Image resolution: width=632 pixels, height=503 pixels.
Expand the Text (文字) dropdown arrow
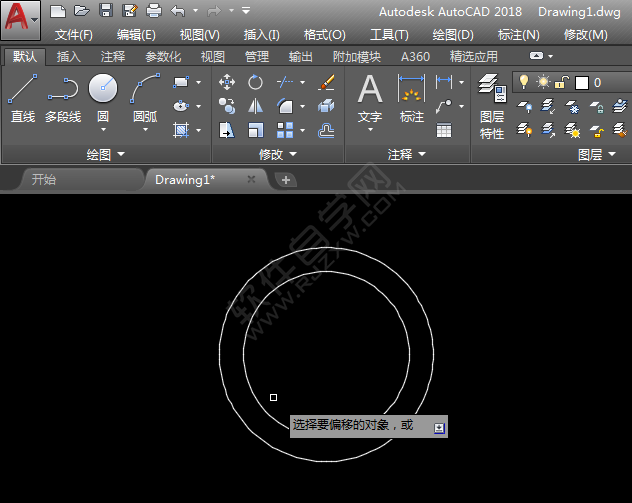click(370, 130)
